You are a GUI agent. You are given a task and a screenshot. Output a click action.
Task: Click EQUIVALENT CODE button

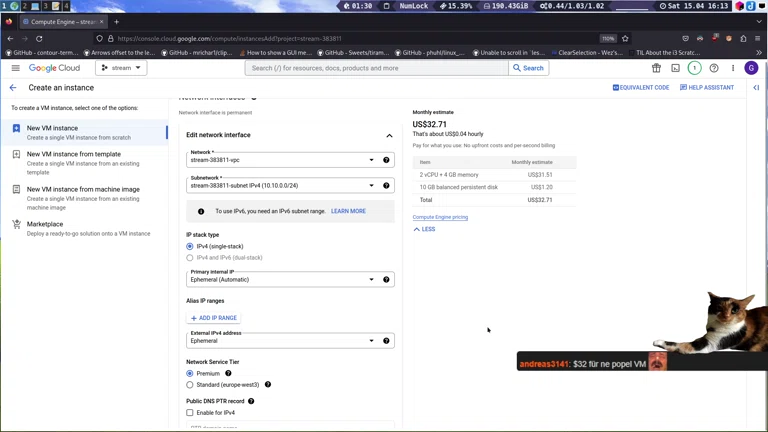click(x=641, y=88)
